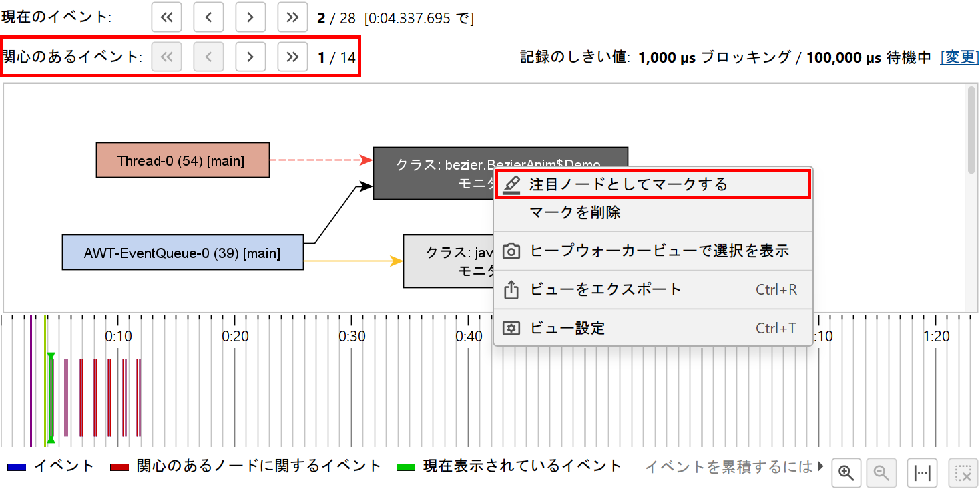The width and height of the screenshot is (980, 491).
Task: Jump to first current event
Action: (167, 17)
